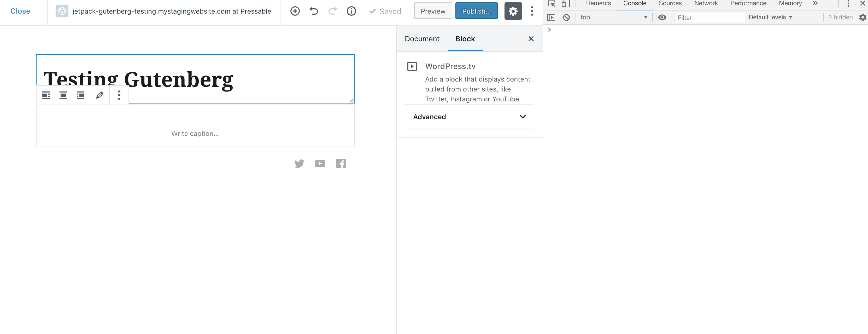Click the pencil edit URL icon

(x=99, y=95)
